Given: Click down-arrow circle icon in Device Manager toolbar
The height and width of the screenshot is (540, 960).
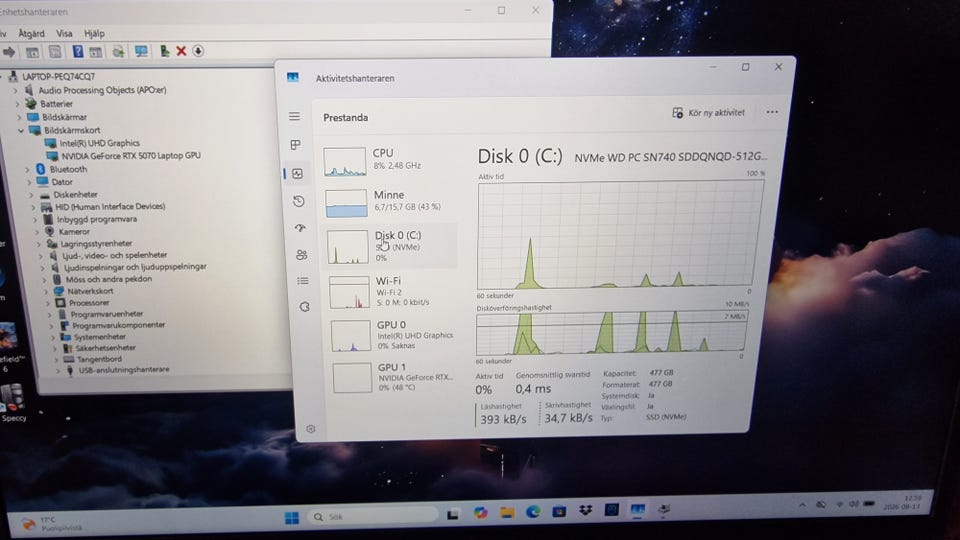Looking at the screenshot, I should click(x=198, y=51).
